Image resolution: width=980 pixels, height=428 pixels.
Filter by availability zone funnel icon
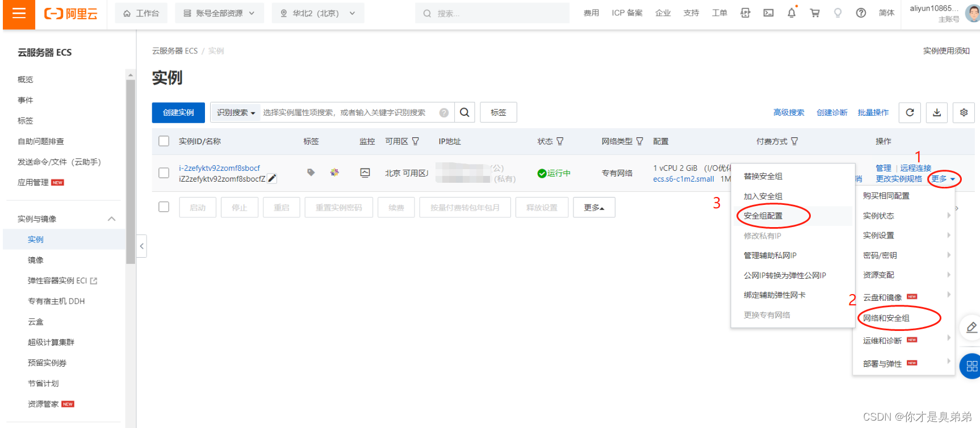point(416,141)
